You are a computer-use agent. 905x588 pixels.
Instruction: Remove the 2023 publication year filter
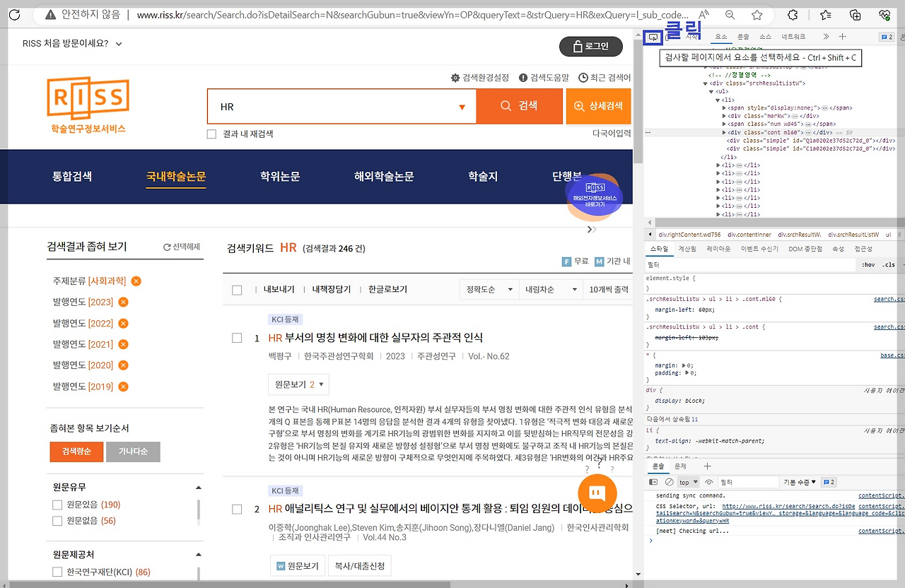click(123, 302)
